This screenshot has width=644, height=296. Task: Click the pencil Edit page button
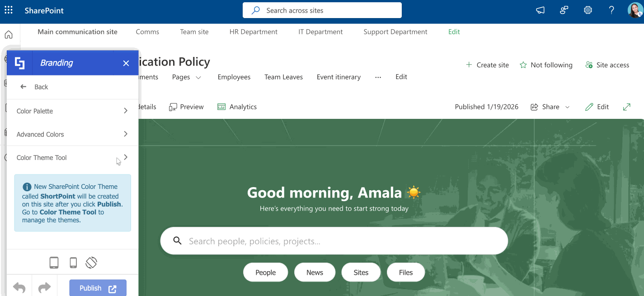(x=597, y=107)
